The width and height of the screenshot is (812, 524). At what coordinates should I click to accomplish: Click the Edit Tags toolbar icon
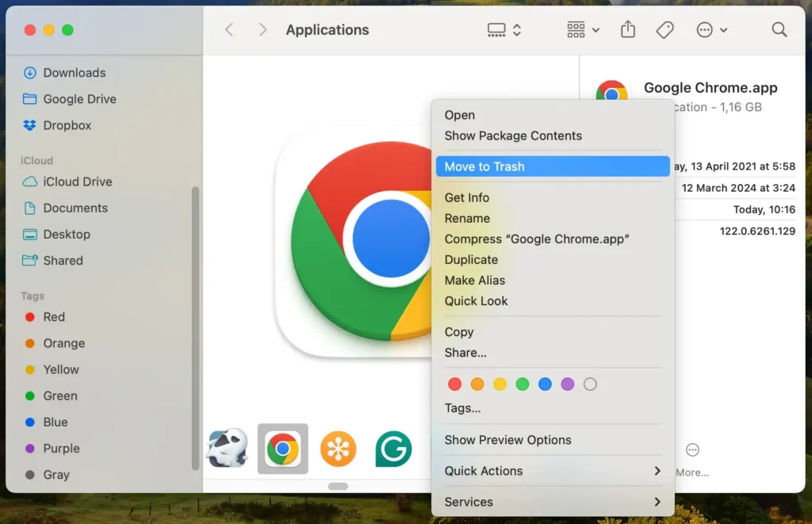pyautogui.click(x=665, y=30)
